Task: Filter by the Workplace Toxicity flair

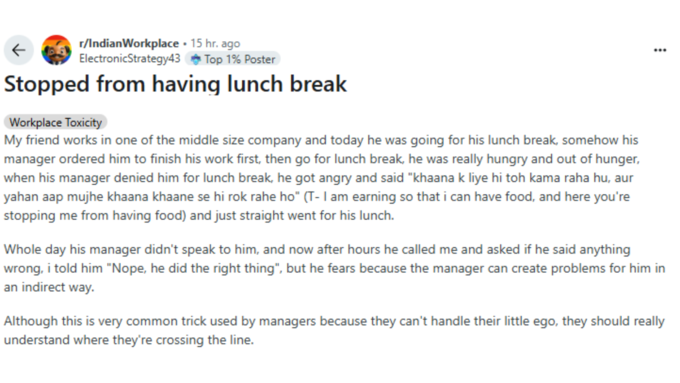Action: 56,122
